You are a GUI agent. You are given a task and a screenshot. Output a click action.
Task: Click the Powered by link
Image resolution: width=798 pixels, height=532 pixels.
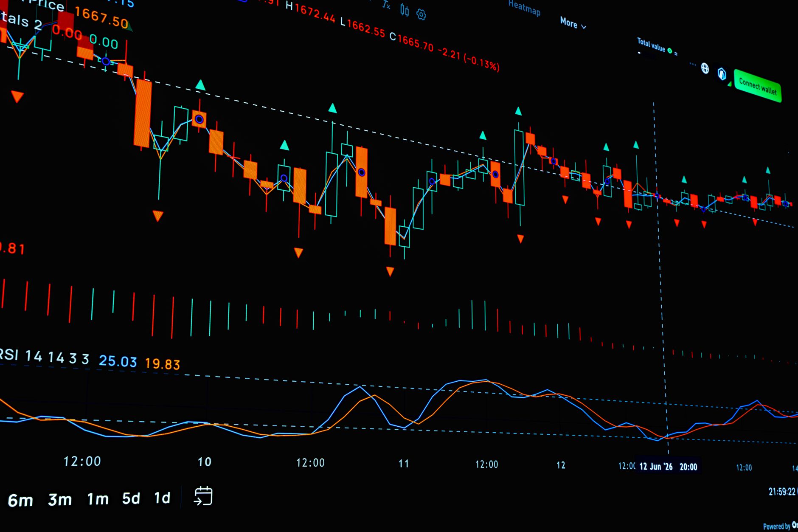point(780,526)
